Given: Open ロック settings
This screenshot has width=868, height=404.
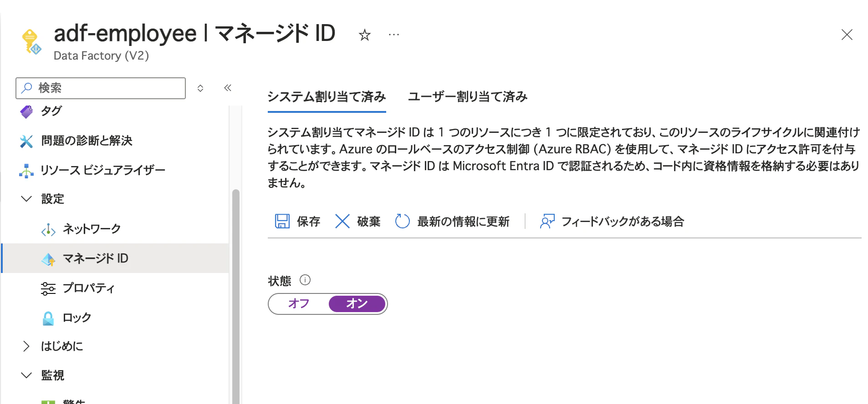Looking at the screenshot, I should click(77, 318).
